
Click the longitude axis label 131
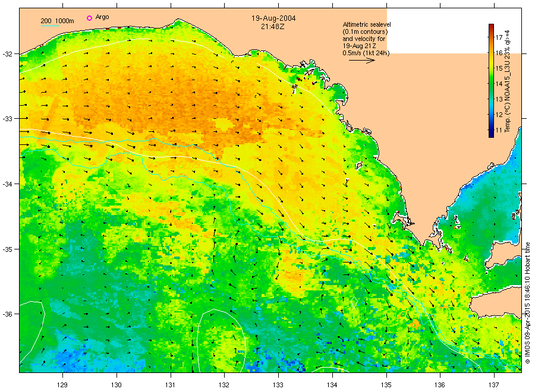[170, 385]
